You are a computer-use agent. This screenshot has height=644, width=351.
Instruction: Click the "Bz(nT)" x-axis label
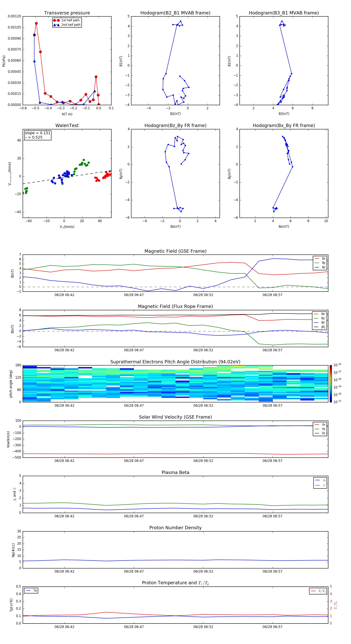pyautogui.click(x=175, y=227)
